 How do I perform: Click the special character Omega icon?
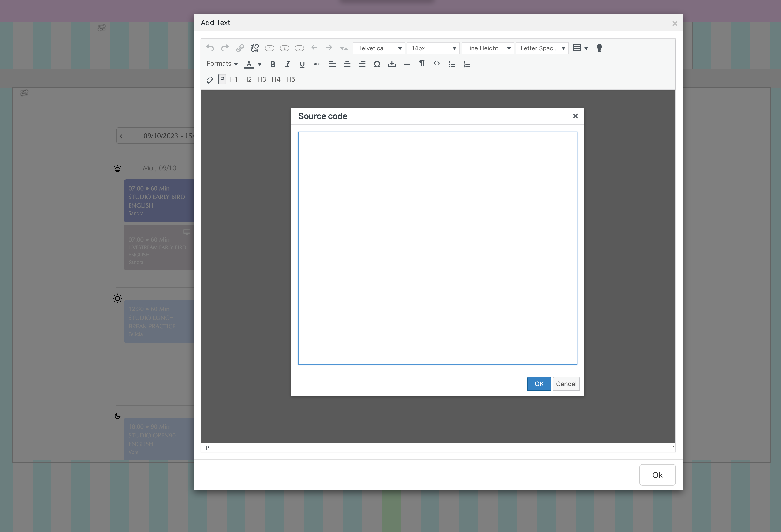[x=377, y=64]
